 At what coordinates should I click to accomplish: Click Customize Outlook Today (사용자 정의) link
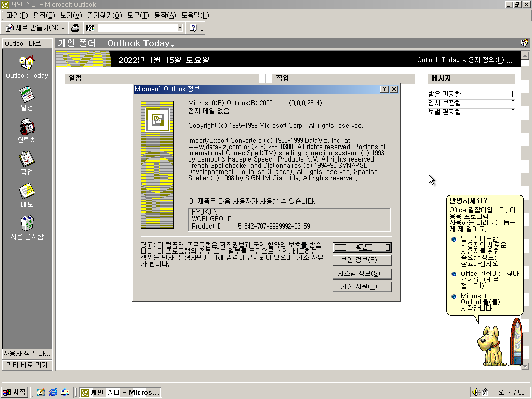[x=464, y=60]
